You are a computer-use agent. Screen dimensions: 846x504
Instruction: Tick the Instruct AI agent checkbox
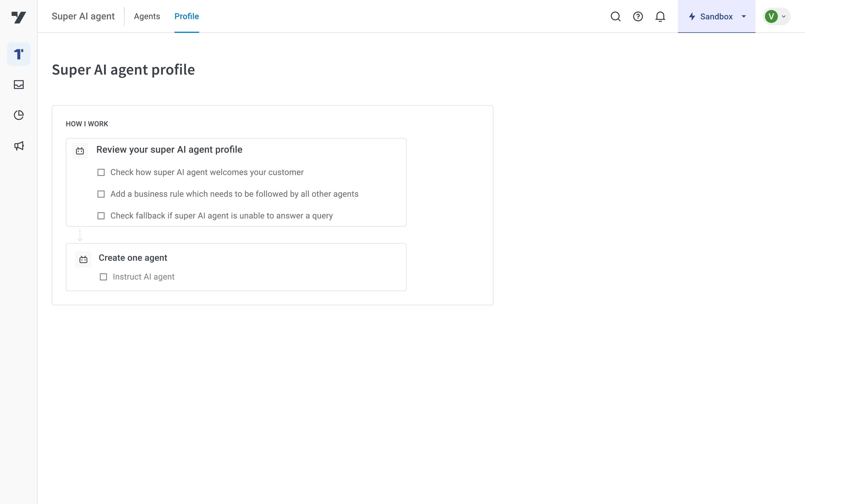(103, 277)
